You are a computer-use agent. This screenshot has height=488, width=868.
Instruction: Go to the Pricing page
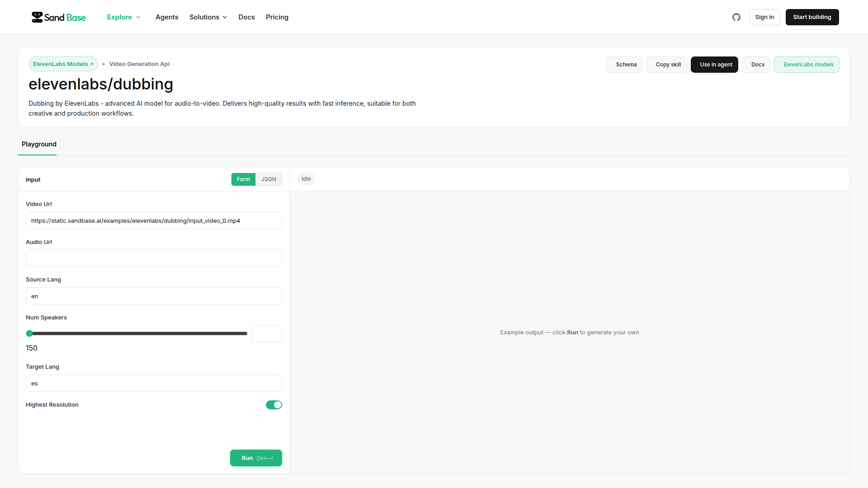[x=277, y=17]
